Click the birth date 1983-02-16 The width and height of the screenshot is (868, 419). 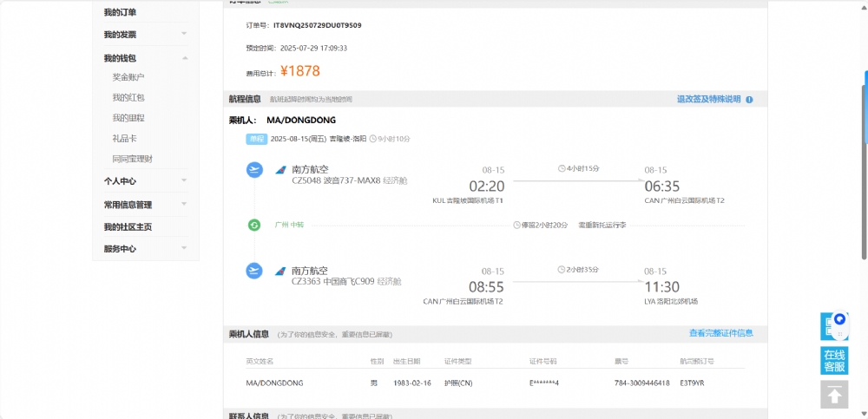point(411,383)
